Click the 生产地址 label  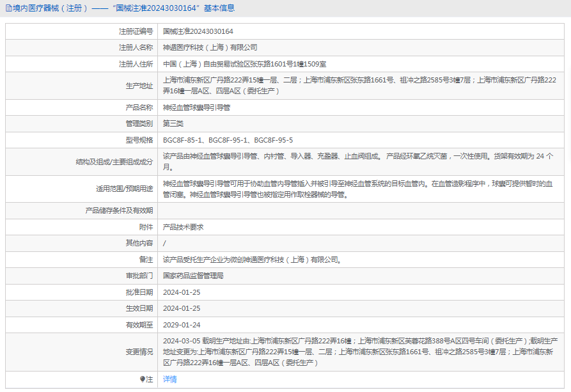[139, 86]
